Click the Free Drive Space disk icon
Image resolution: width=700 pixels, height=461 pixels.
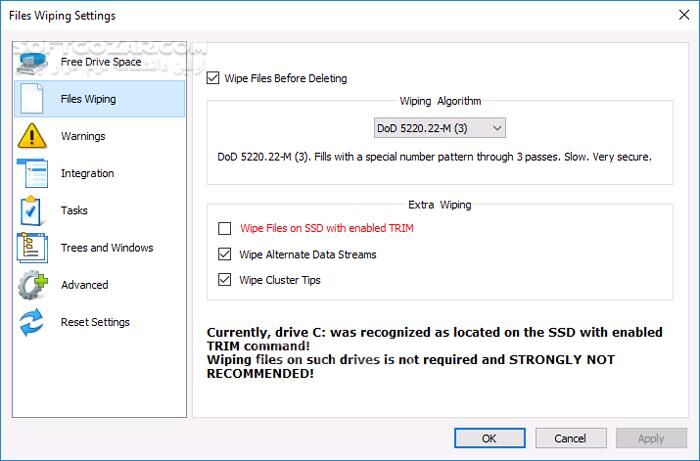(x=33, y=62)
